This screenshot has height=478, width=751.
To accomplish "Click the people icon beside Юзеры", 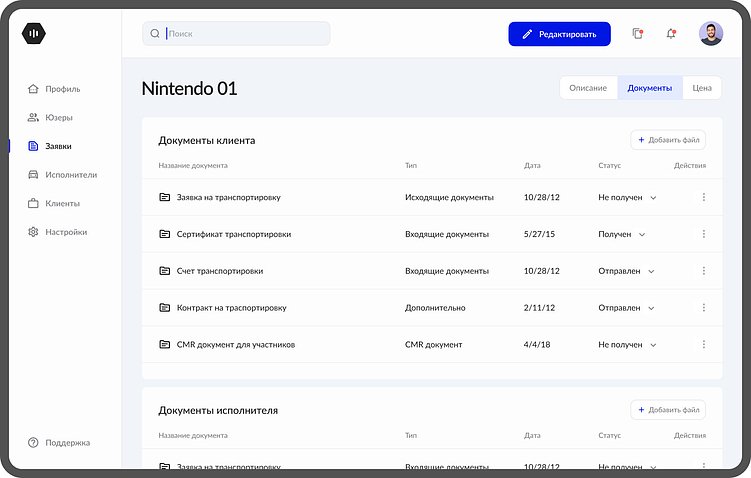I will tap(33, 117).
